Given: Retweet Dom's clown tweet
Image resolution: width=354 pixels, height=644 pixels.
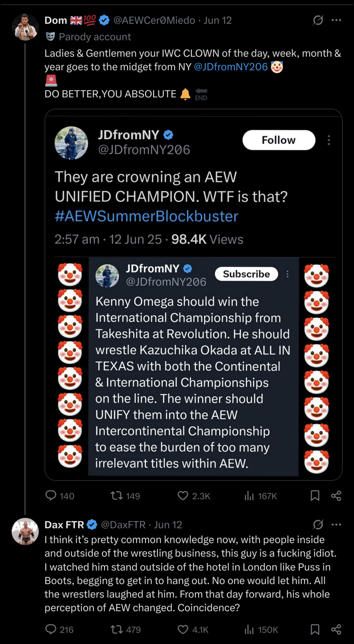Looking at the screenshot, I should tap(116, 496).
